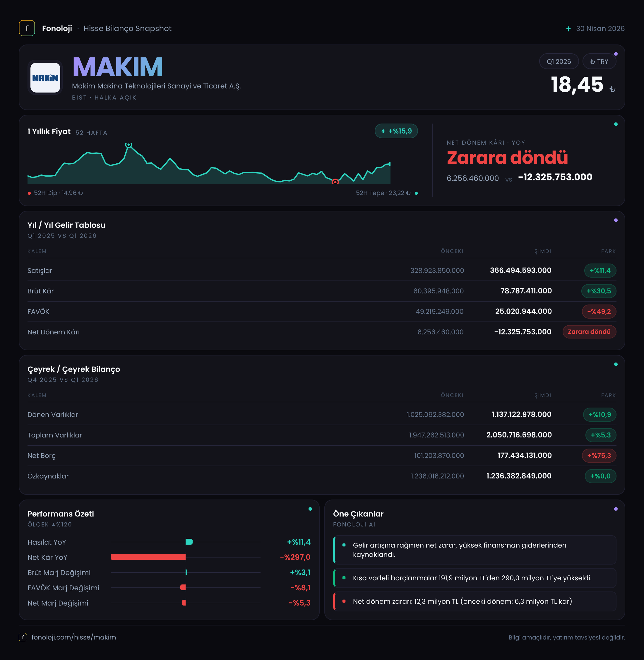Select the 52-week low marker on chart
Screen dimensions: 644x660
335,182
